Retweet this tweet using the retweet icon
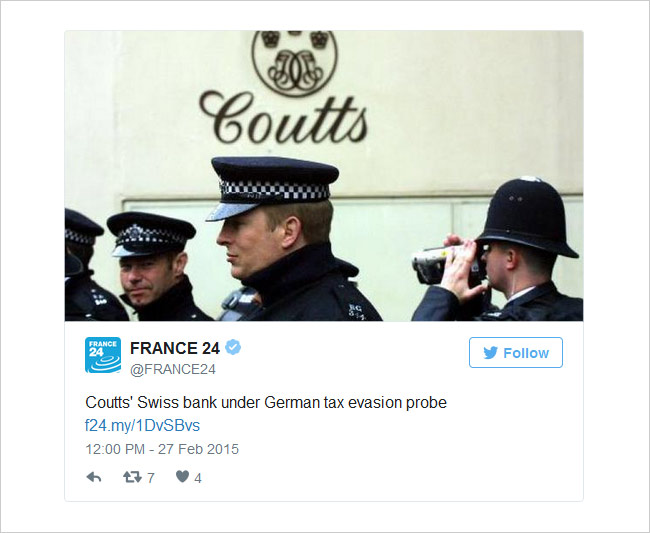Image resolution: width=650 pixels, height=533 pixels. coord(132,477)
